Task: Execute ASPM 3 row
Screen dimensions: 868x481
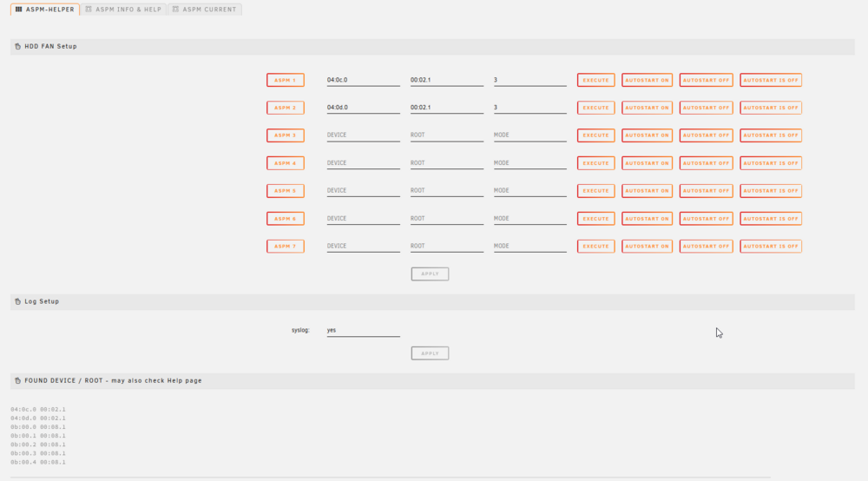Action: pyautogui.click(x=595, y=135)
